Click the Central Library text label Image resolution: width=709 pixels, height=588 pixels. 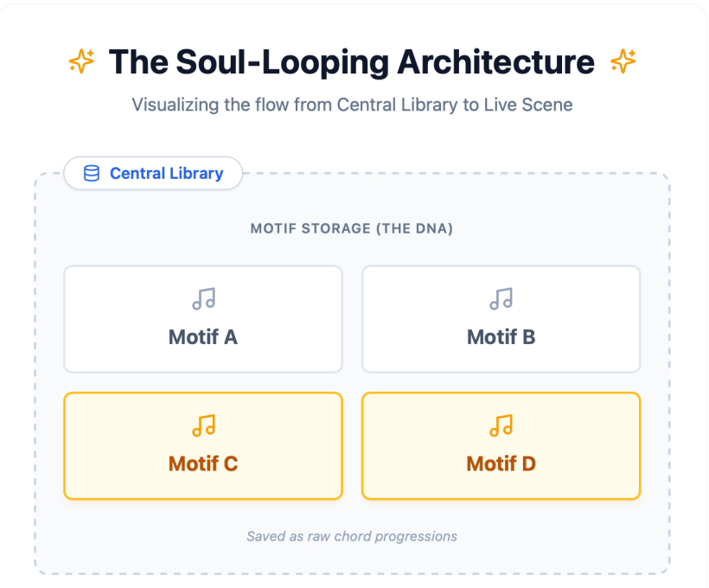click(166, 173)
